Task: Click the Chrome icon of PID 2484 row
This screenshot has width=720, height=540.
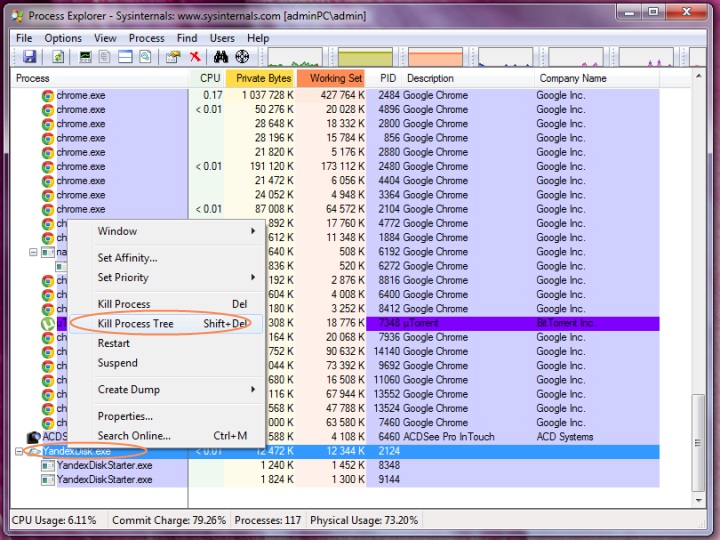Action: [48, 96]
